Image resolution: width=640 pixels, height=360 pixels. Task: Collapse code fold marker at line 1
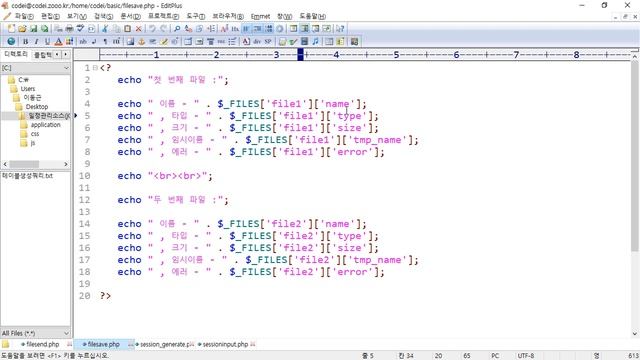point(95,68)
